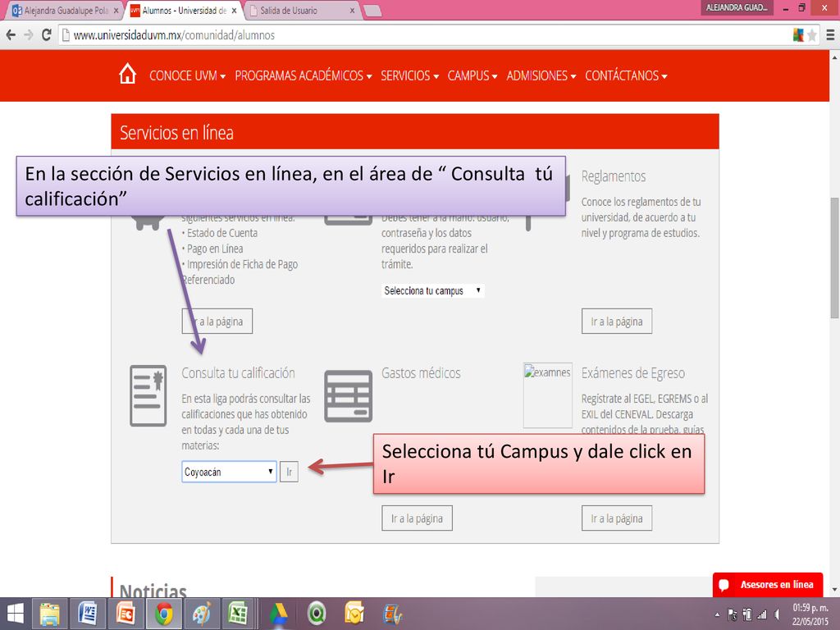
Task: Switch to Chrome in the taskbar
Action: click(x=163, y=614)
